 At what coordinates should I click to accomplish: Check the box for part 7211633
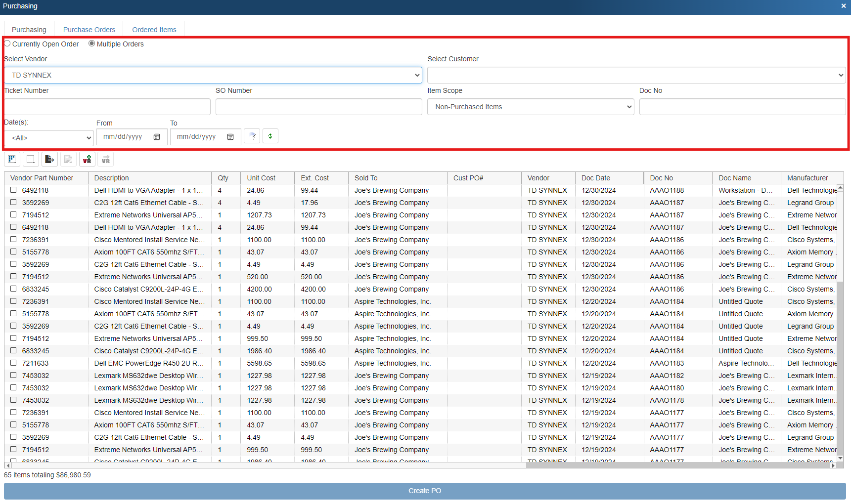[13, 363]
